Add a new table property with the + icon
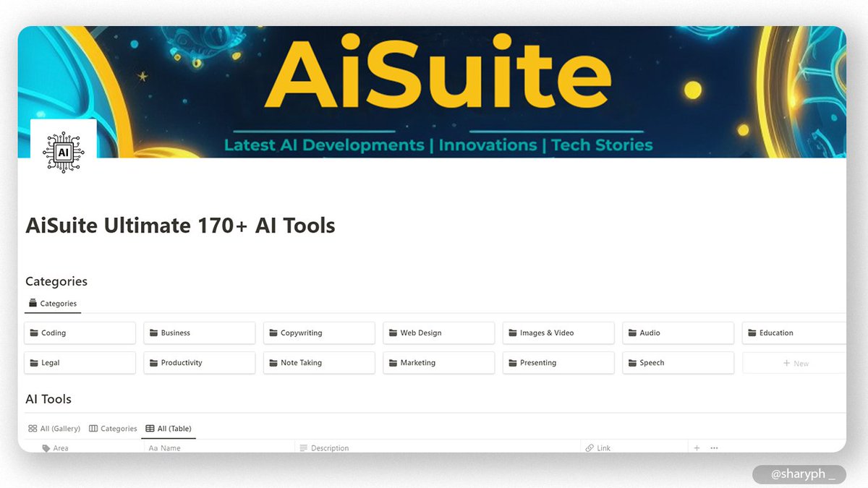 click(695, 448)
